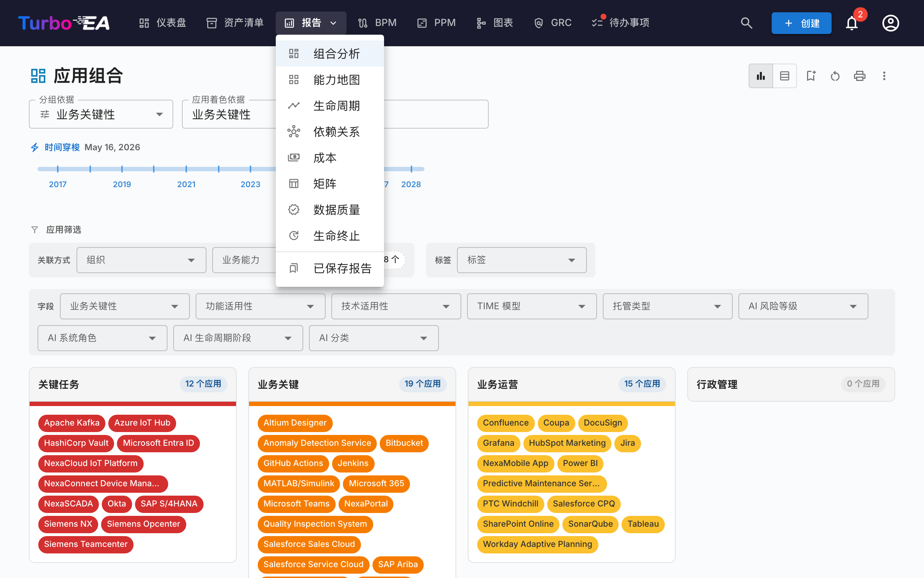Expand the 分组依据 dropdown
The height and width of the screenshot is (578, 924).
click(101, 114)
